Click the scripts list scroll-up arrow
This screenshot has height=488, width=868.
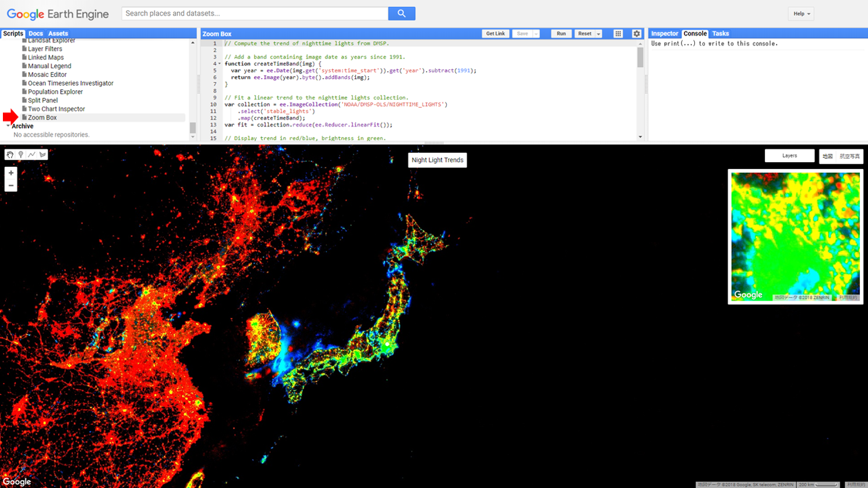click(x=193, y=43)
